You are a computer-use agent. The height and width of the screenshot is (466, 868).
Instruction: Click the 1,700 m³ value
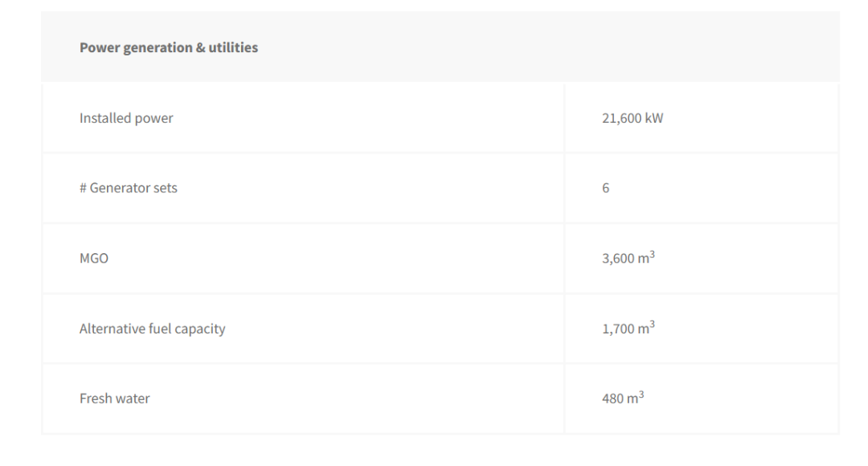(628, 328)
